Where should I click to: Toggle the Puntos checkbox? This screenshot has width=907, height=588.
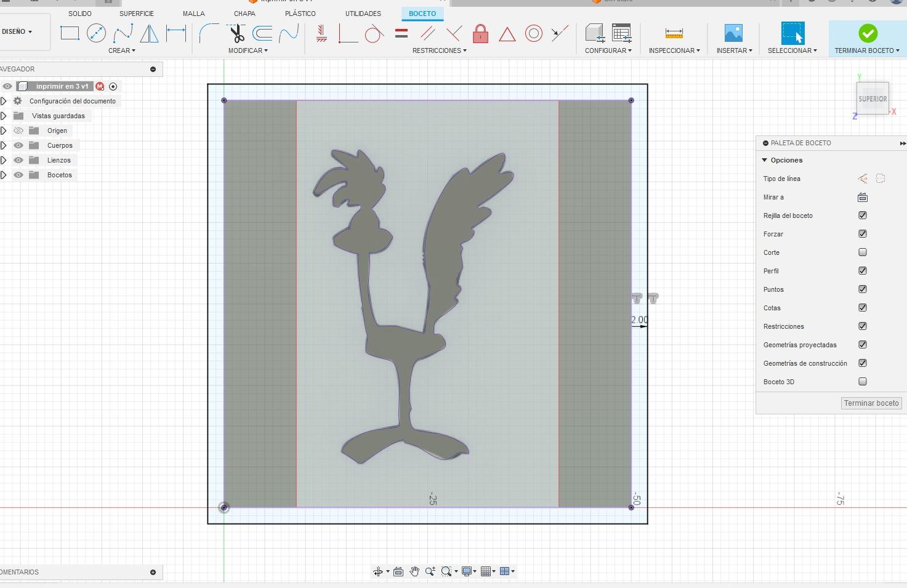pyautogui.click(x=863, y=289)
